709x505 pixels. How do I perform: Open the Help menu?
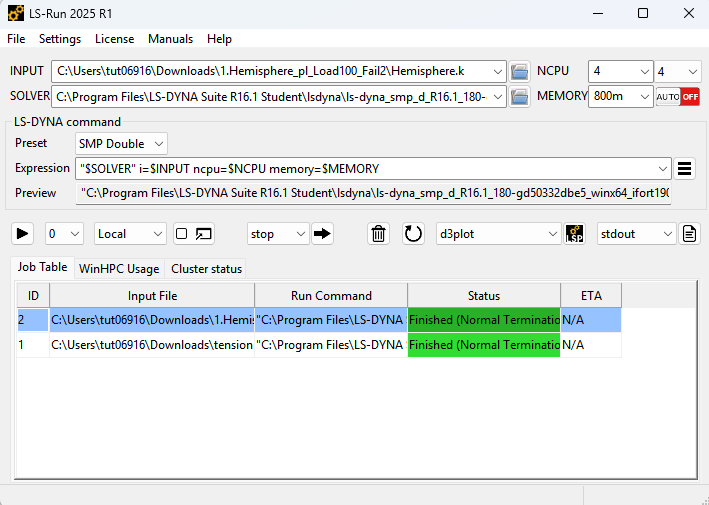coord(219,39)
